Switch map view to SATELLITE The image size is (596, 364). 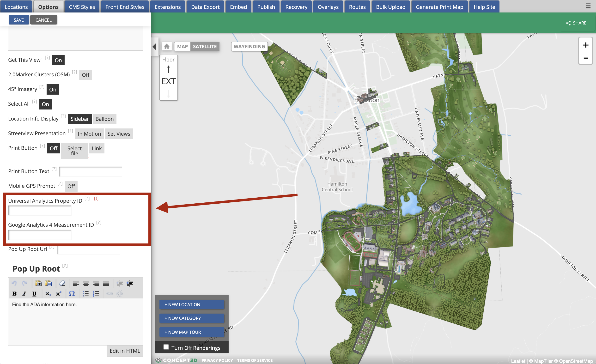coord(205,46)
